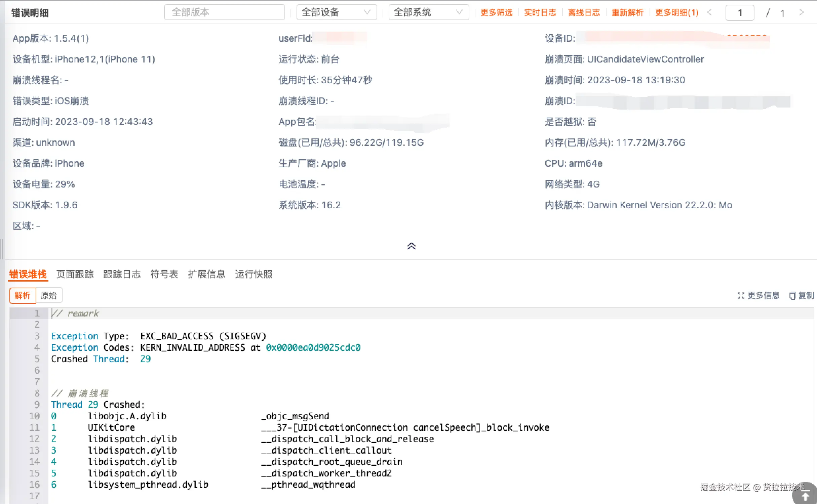Switch stack view to 解析
817x504 pixels.
[23, 295]
